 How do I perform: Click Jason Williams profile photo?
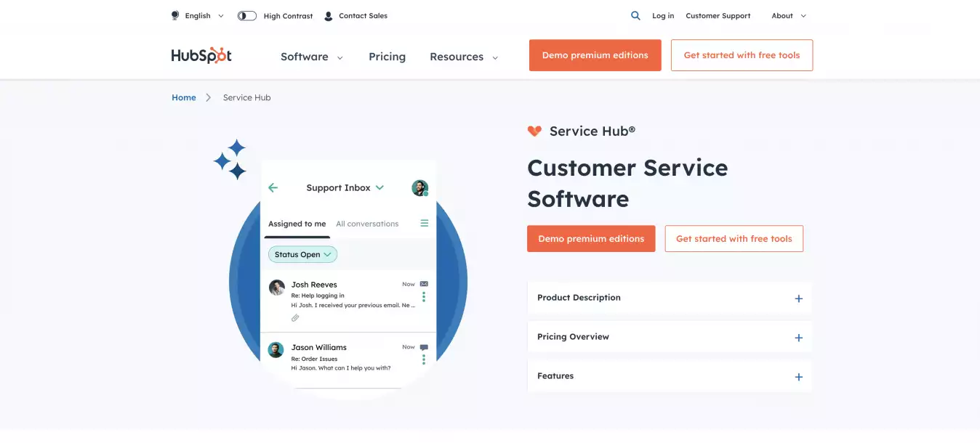[x=276, y=349]
